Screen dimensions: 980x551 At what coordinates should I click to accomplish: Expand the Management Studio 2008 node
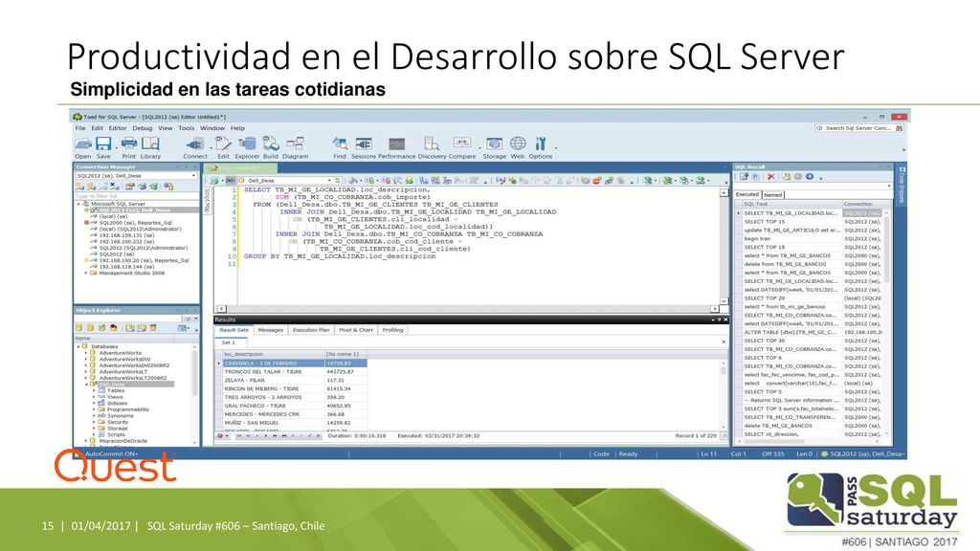(86, 273)
